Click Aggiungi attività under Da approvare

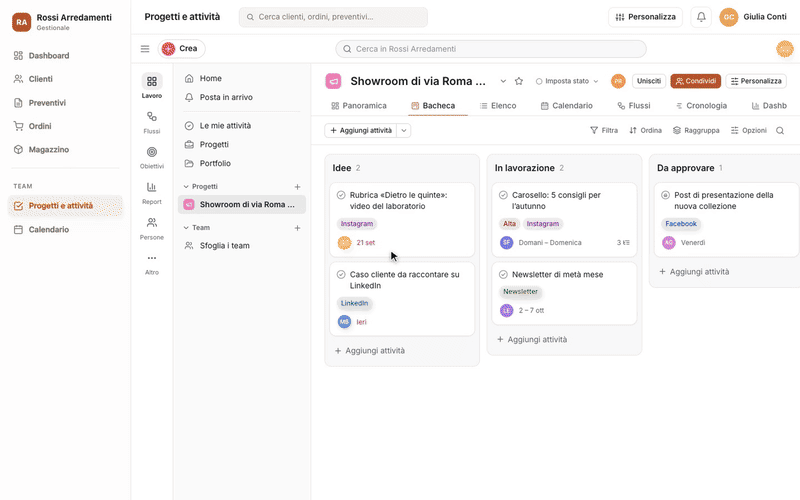click(694, 272)
